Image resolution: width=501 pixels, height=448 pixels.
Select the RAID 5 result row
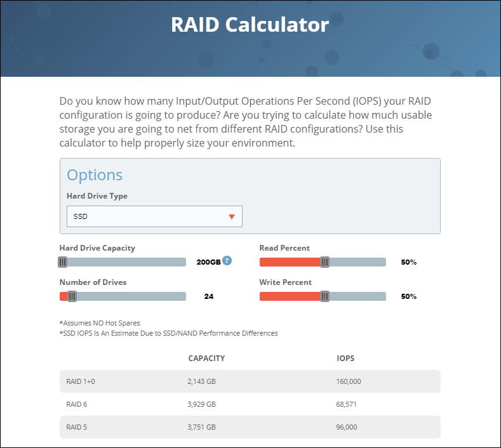pyautogui.click(x=250, y=427)
